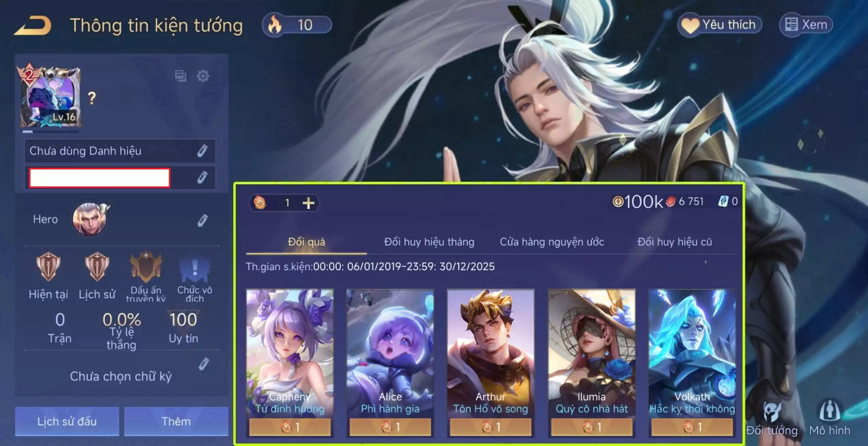Toggle Yêu thích favorite heart
868x446 pixels.
(720, 25)
